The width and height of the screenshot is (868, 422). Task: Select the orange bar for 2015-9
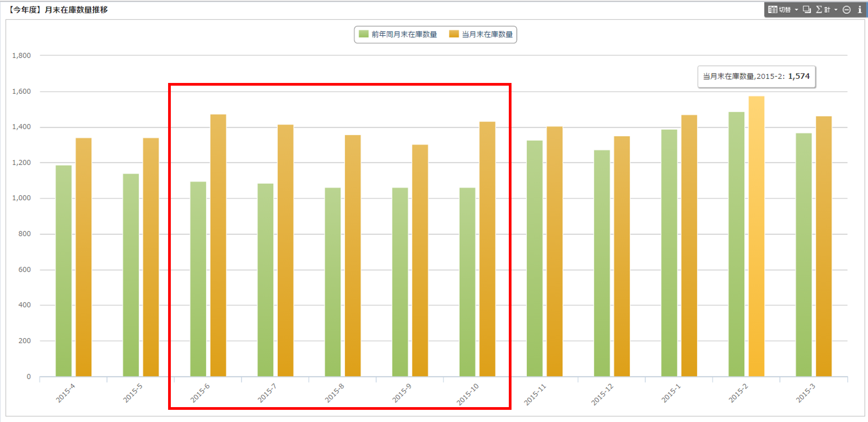pos(420,261)
